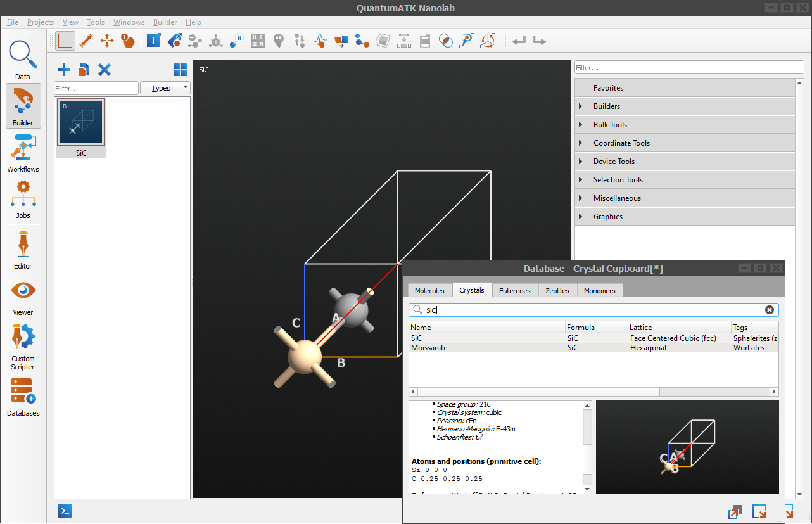Open the Favorites section
This screenshot has width=812, height=524.
(x=685, y=88)
